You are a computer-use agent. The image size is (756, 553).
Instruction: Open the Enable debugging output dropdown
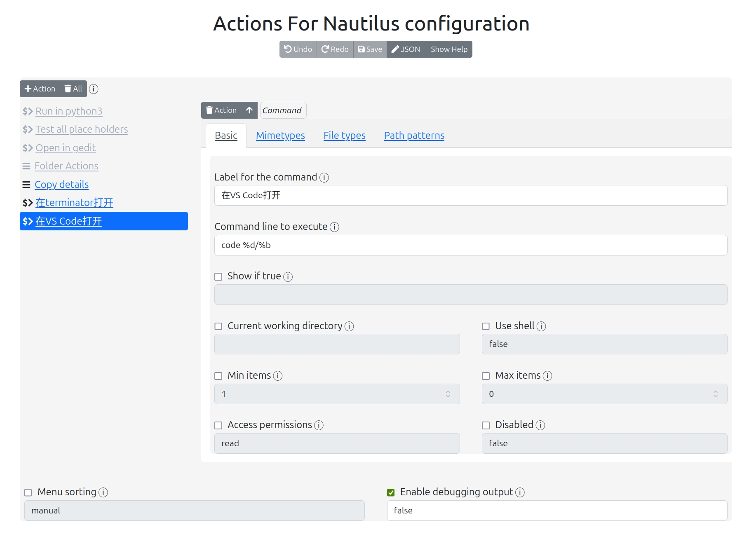pos(557,511)
